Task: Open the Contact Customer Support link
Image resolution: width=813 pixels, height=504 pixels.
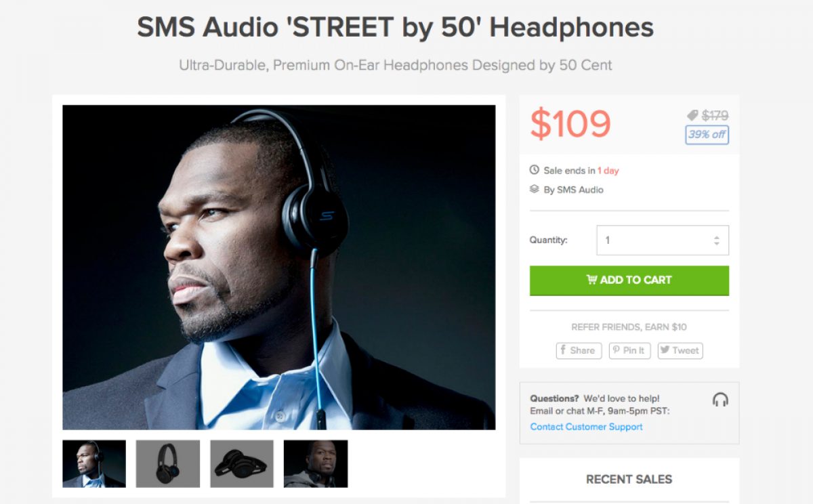Action: [x=587, y=427]
